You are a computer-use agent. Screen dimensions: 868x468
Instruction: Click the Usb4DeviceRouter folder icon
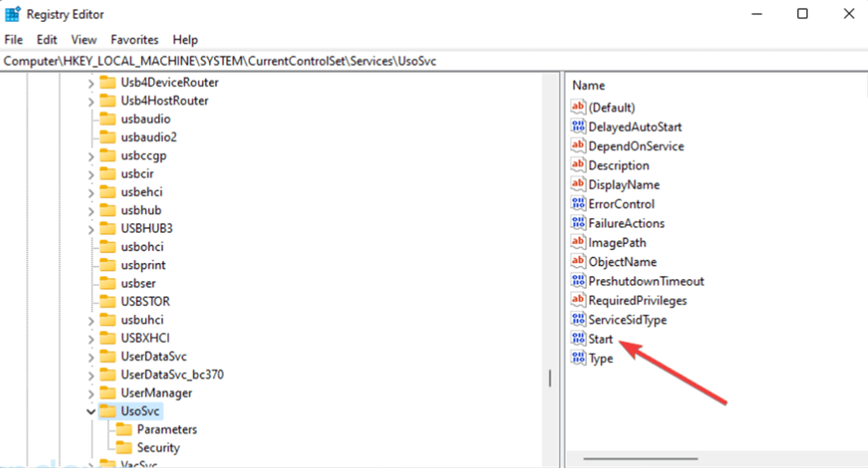coord(107,82)
